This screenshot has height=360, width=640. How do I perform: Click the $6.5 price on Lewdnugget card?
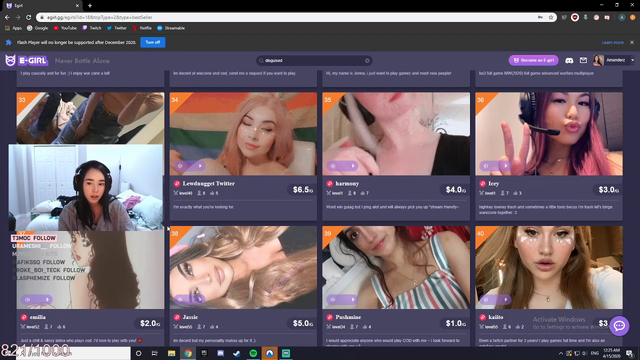click(x=302, y=190)
